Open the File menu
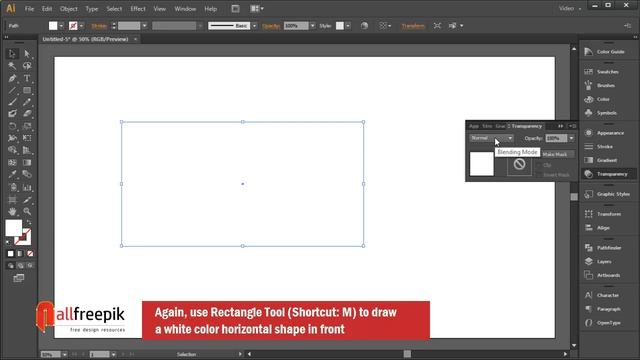640x360 pixels. [x=29, y=9]
